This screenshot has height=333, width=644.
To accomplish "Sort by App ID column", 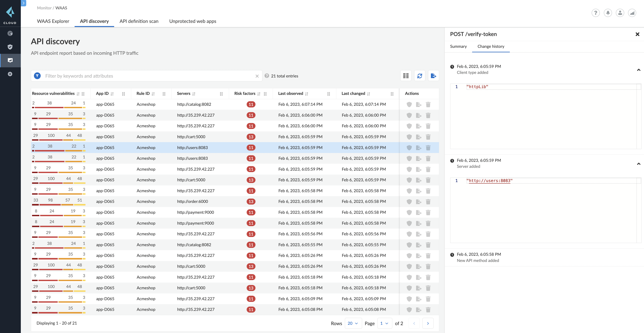I will pos(112,94).
